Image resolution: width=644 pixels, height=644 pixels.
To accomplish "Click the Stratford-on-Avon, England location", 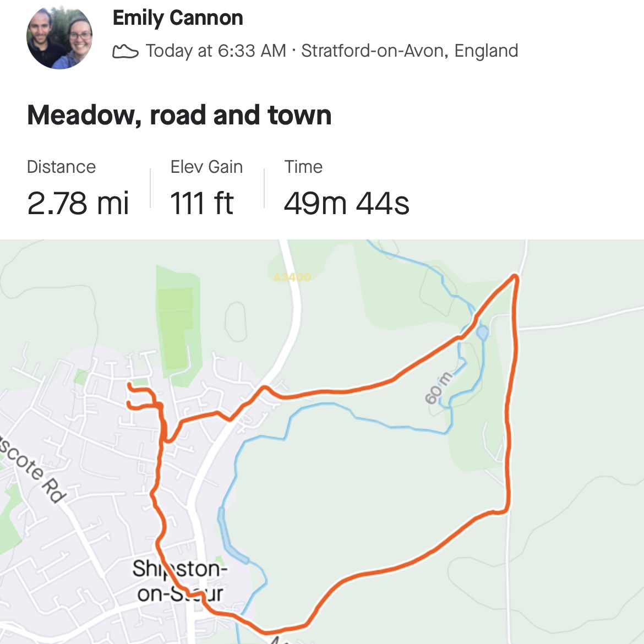I will (410, 51).
